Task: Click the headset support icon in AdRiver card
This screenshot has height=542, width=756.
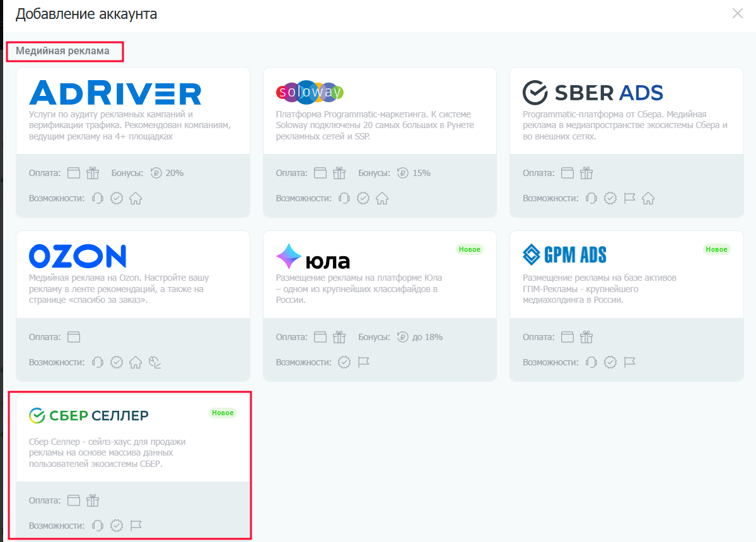Action: (98, 198)
